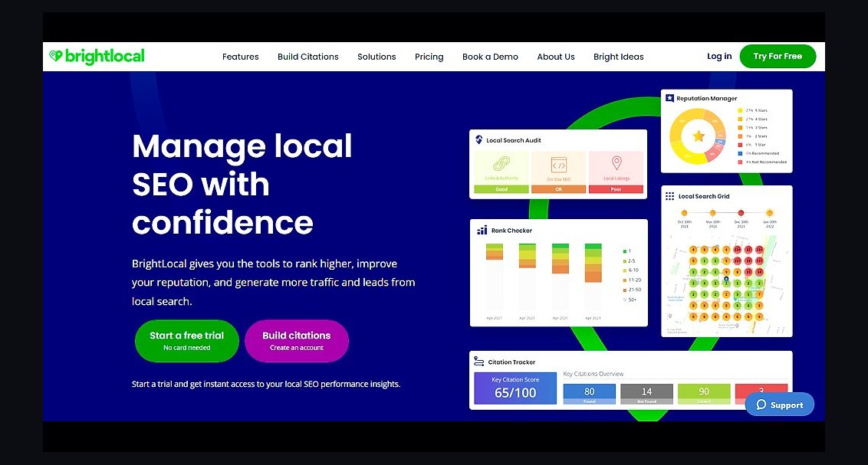
Task: Click the '2-5' rank legend entry
Action: (x=630, y=260)
